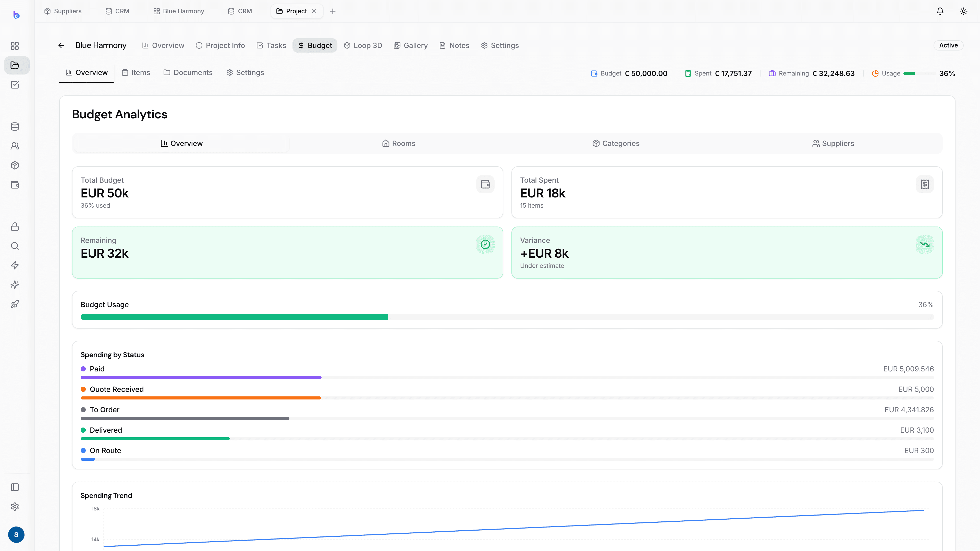Click the EUR 5,009.546 Paid amount

pyautogui.click(x=909, y=369)
